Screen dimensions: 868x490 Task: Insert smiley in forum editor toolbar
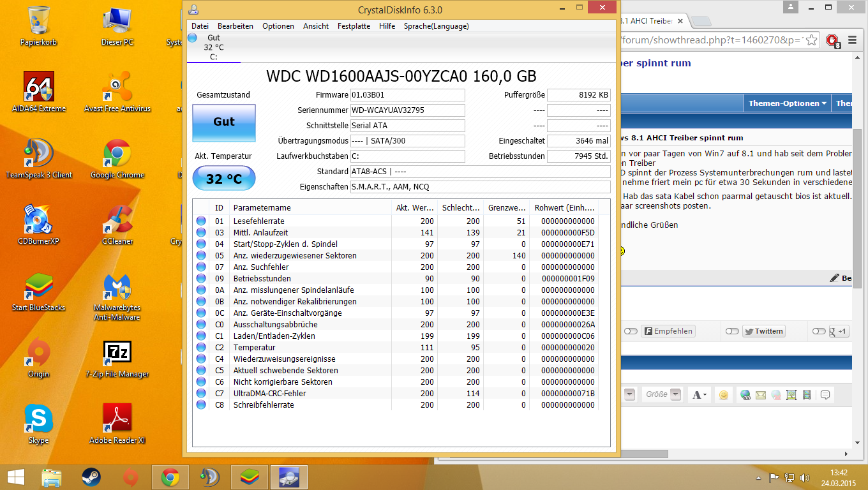(723, 395)
